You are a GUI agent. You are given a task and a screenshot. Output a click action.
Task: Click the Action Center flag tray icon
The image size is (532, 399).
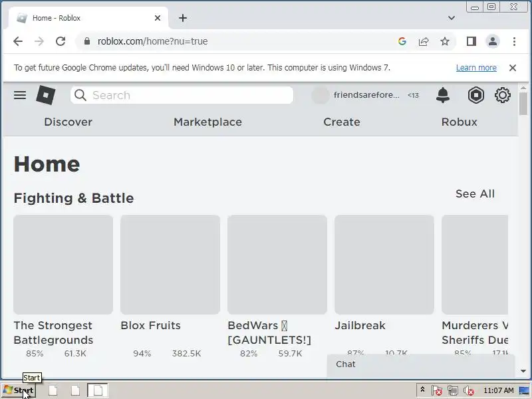[x=437, y=390]
